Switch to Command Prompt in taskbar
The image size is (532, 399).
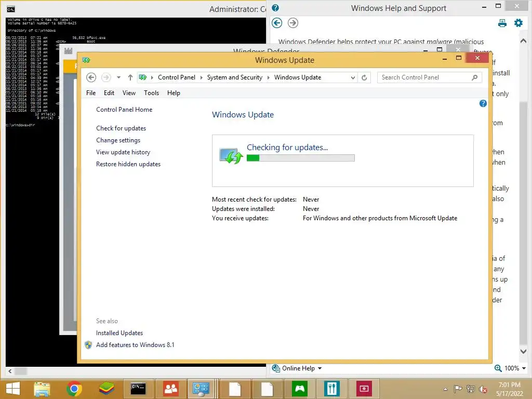coord(138,389)
